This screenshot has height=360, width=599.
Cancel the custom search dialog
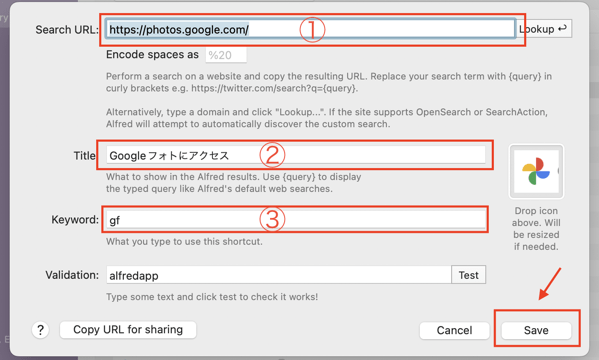454,330
